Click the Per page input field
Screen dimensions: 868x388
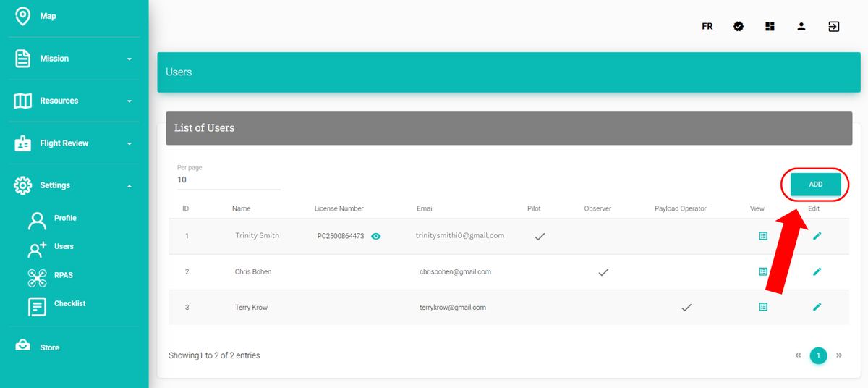(x=228, y=180)
